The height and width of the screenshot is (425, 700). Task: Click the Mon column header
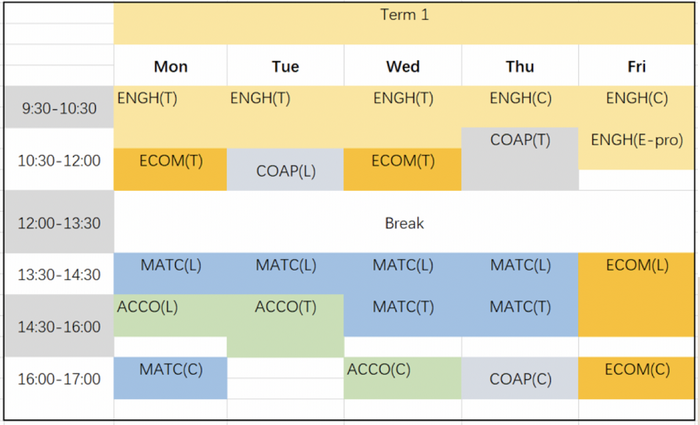point(171,65)
